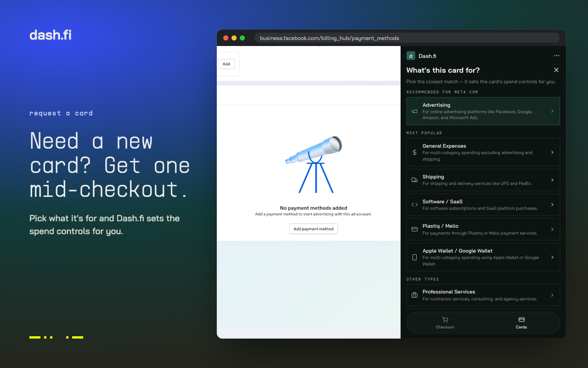Expand the Professional Services chevron

pos(552,295)
